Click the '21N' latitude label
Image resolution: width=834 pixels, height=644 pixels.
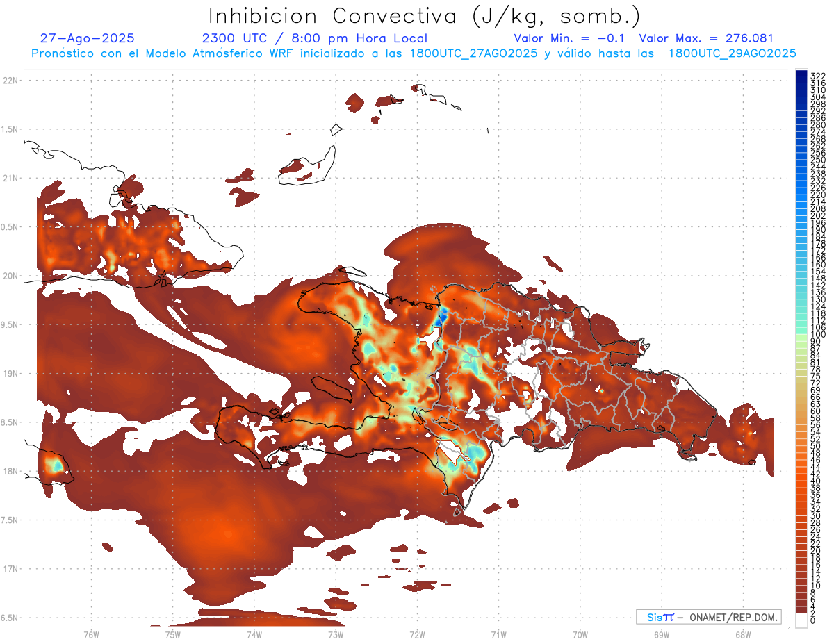(10, 178)
